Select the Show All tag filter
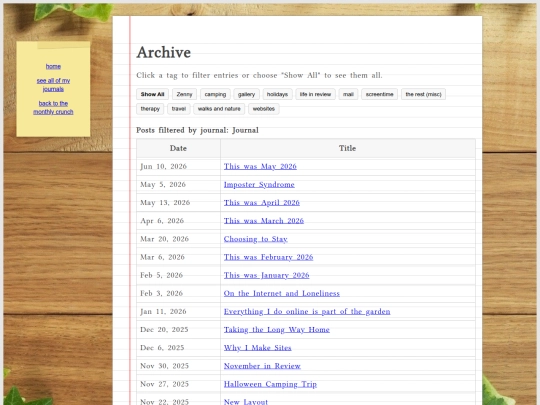The width and height of the screenshot is (540, 405). (x=152, y=94)
